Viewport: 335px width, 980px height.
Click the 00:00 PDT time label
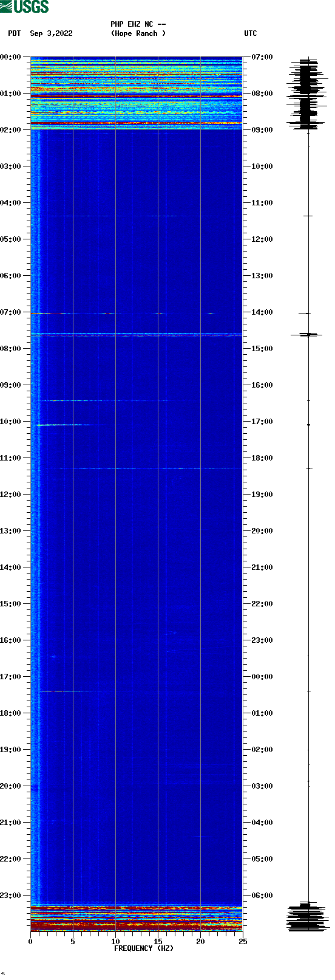pos(10,57)
